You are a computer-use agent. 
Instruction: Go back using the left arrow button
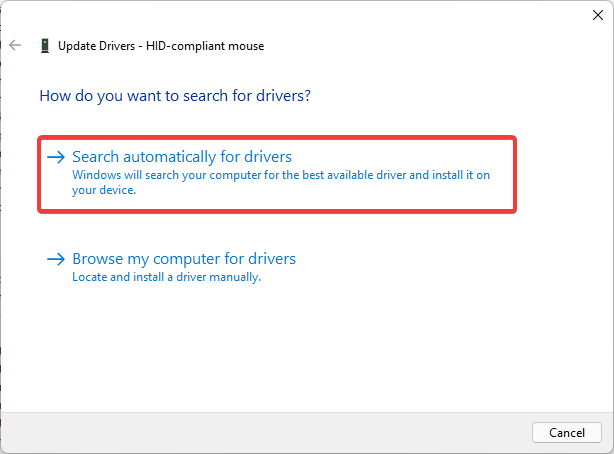tap(15, 45)
